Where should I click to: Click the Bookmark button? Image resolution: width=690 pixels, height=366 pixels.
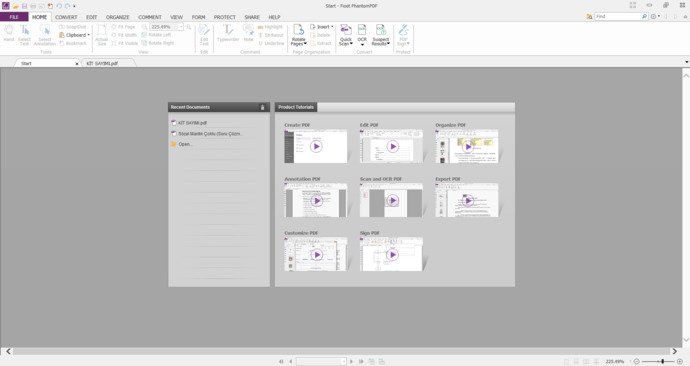73,43
